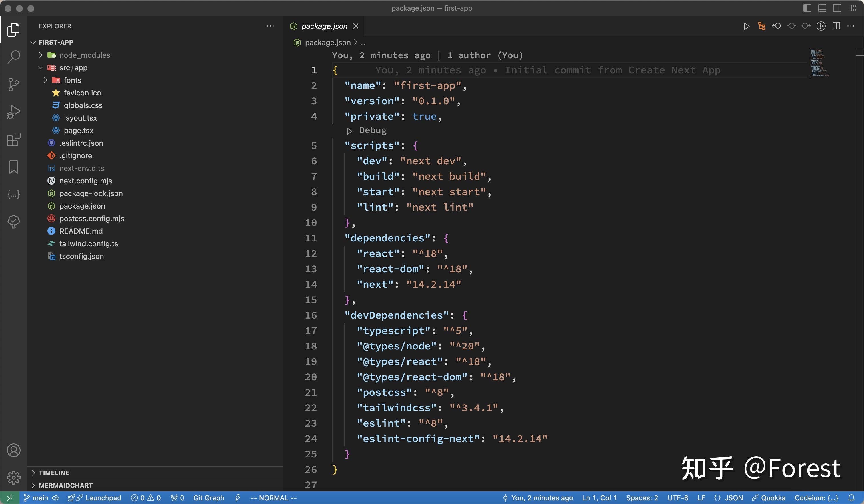This screenshot has width=864, height=504.
Task: Open Launchpad from status bar
Action: [x=95, y=498]
